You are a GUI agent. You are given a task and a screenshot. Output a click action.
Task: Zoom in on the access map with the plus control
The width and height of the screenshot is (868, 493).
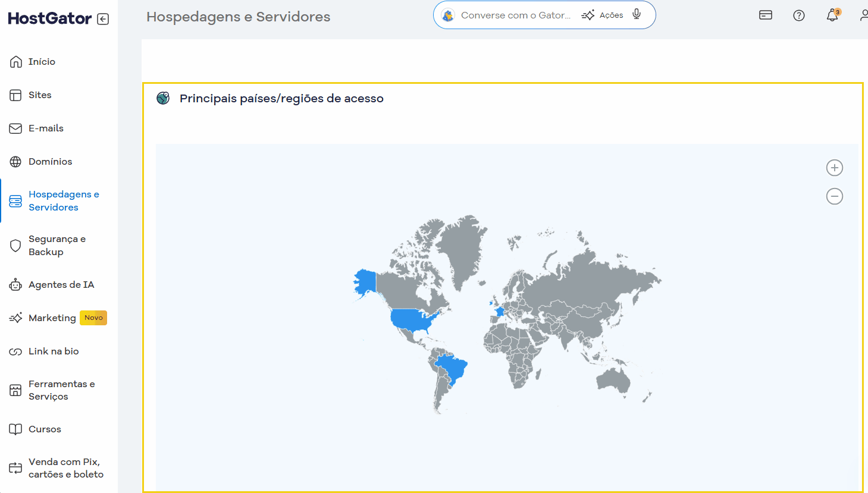pos(834,167)
